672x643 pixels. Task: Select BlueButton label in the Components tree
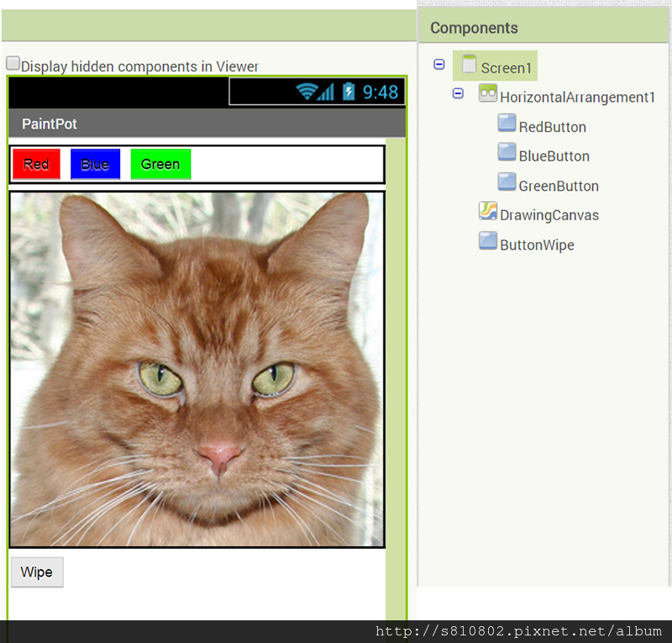[554, 156]
